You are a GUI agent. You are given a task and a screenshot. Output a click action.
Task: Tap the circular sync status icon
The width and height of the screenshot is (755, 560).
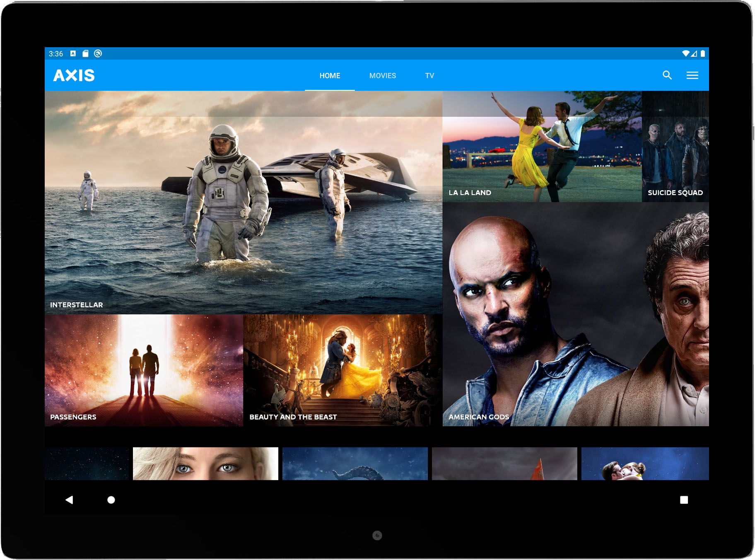pyautogui.click(x=98, y=53)
